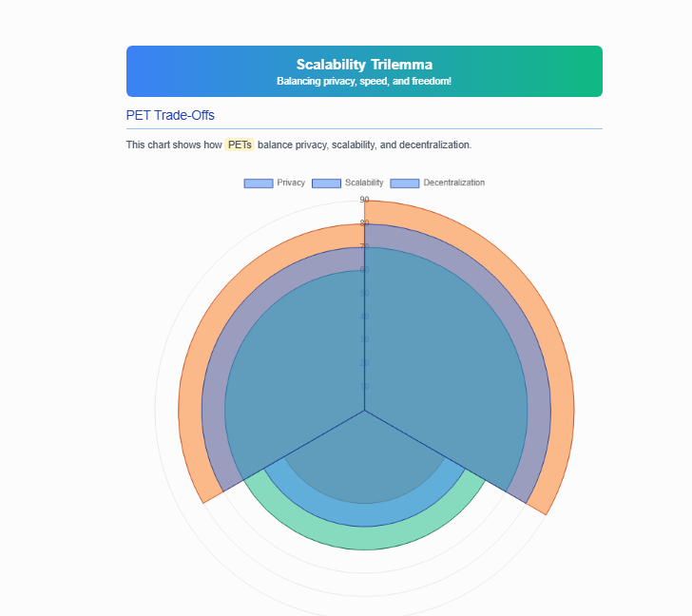Image resolution: width=692 pixels, height=616 pixels.
Task: Select the blue middle band of bottom segment
Action: pyautogui.click(x=365, y=514)
